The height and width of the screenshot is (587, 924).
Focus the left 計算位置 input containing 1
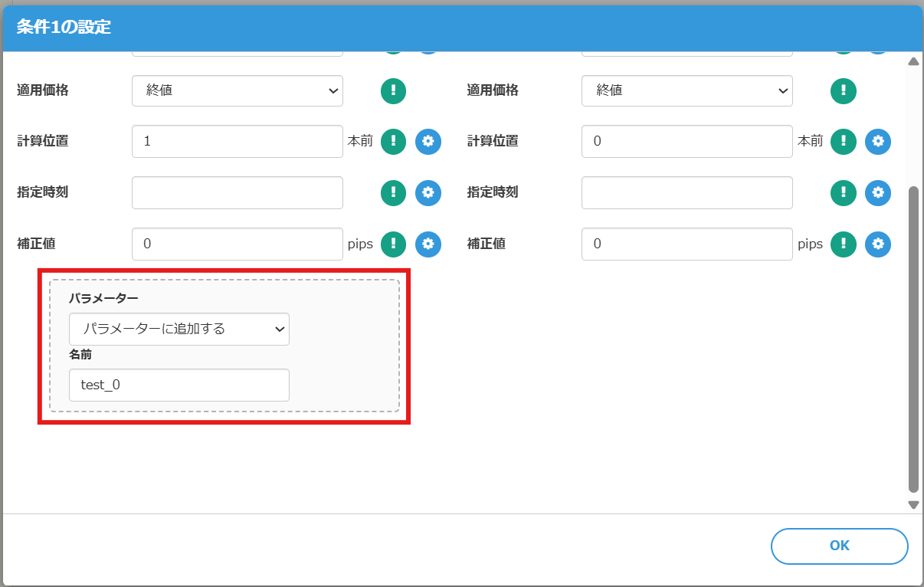pyautogui.click(x=237, y=141)
